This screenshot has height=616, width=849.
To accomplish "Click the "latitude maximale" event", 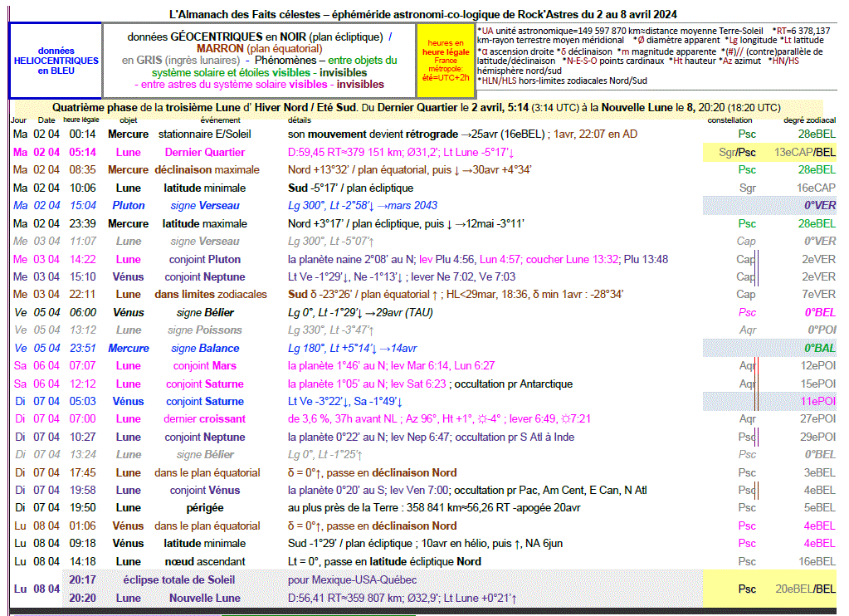I will click(205, 224).
